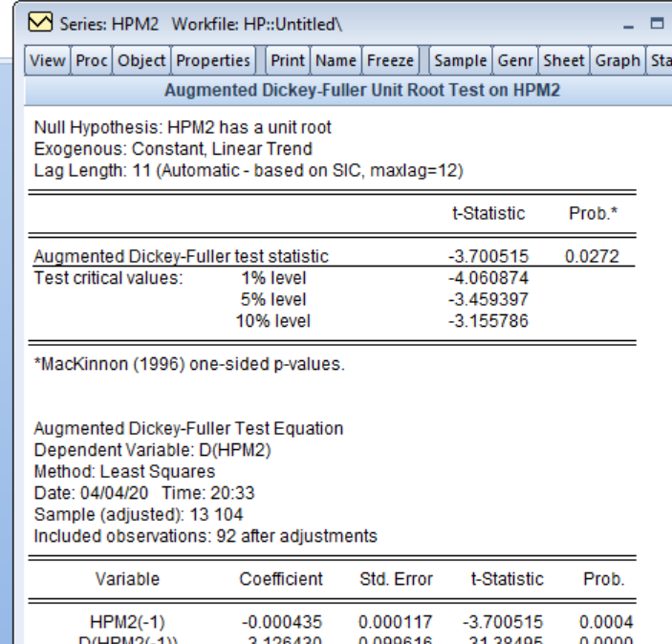Click 'Method: Least Squares' line
Viewport: 672px width, 644px height.
[124, 471]
